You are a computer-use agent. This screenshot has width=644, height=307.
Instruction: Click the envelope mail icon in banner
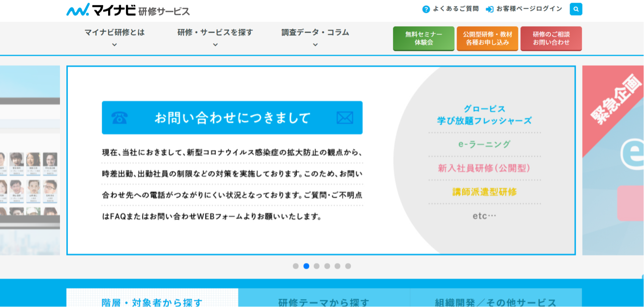[x=345, y=118]
